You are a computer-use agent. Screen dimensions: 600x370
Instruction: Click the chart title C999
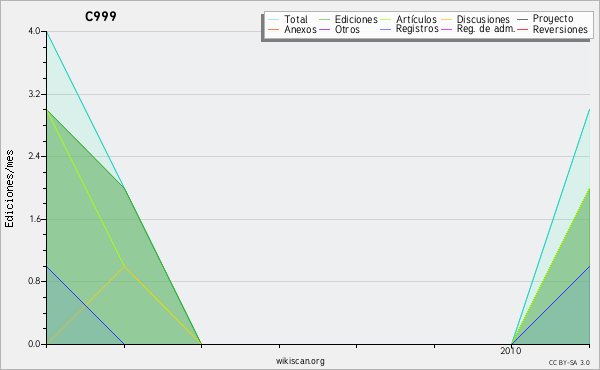coord(101,16)
